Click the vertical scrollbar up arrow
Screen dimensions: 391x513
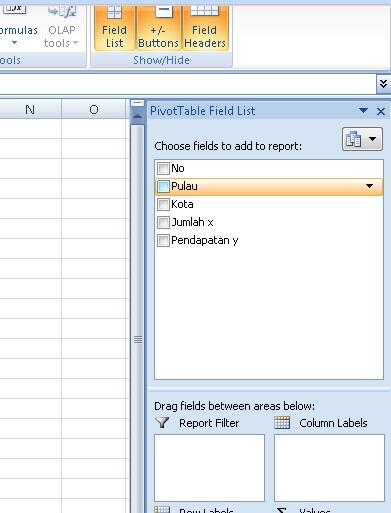coord(137,116)
